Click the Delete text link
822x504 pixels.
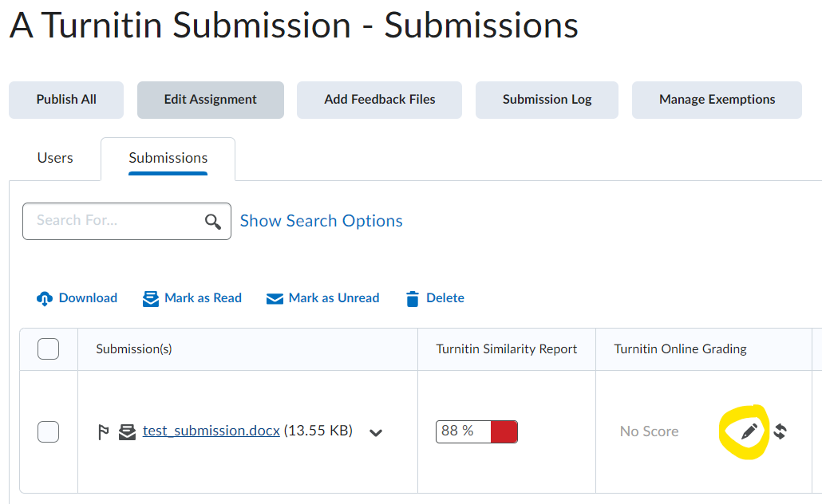(445, 298)
